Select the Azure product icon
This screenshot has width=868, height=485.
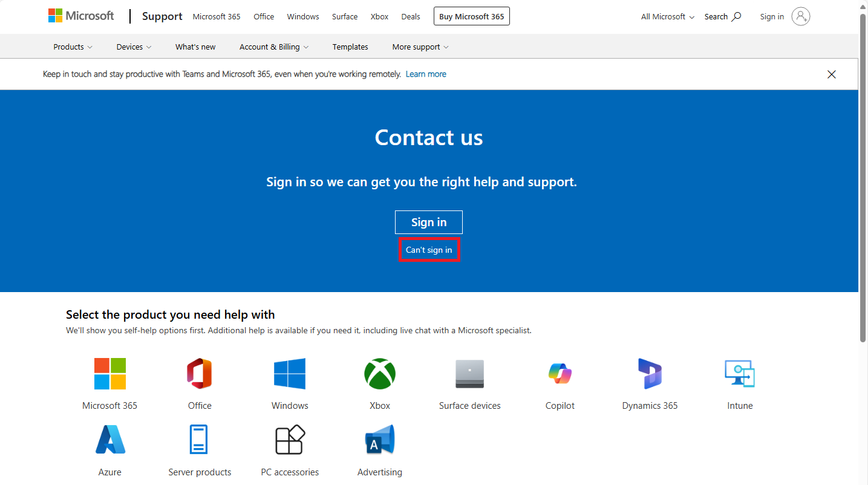click(109, 439)
